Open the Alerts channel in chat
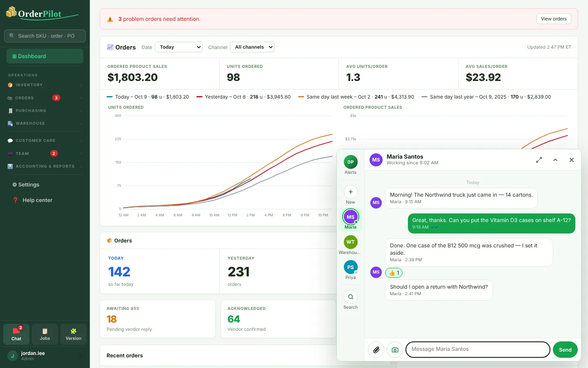 point(350,165)
